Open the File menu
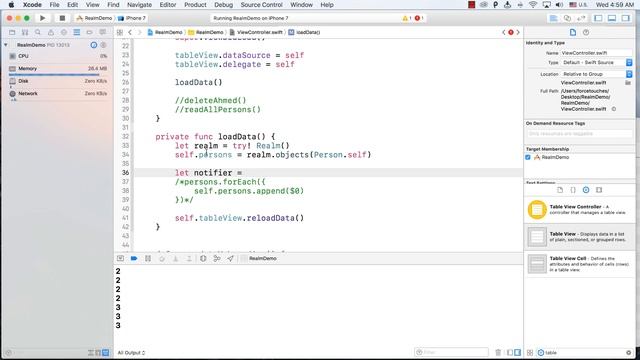The image size is (640, 360). click(54, 5)
